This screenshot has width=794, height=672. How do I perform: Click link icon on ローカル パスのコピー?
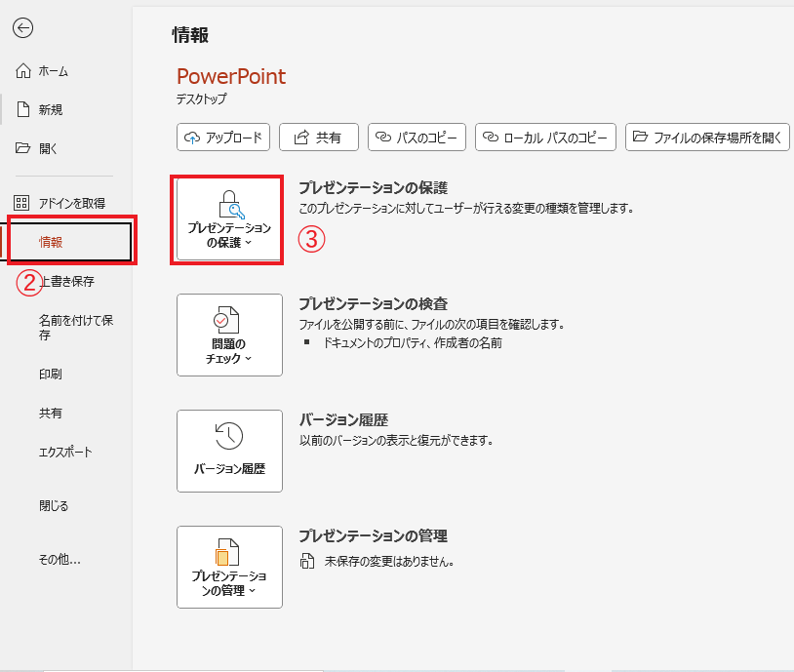coord(491,137)
